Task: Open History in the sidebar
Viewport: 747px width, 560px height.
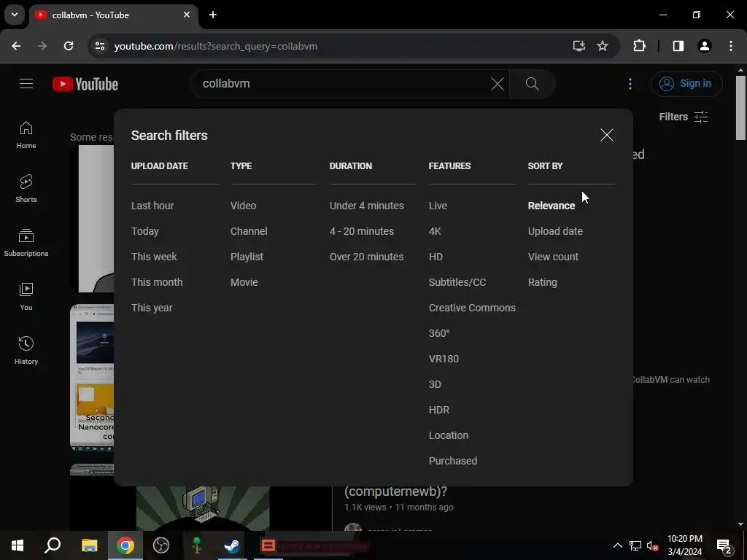Action: pyautogui.click(x=26, y=351)
